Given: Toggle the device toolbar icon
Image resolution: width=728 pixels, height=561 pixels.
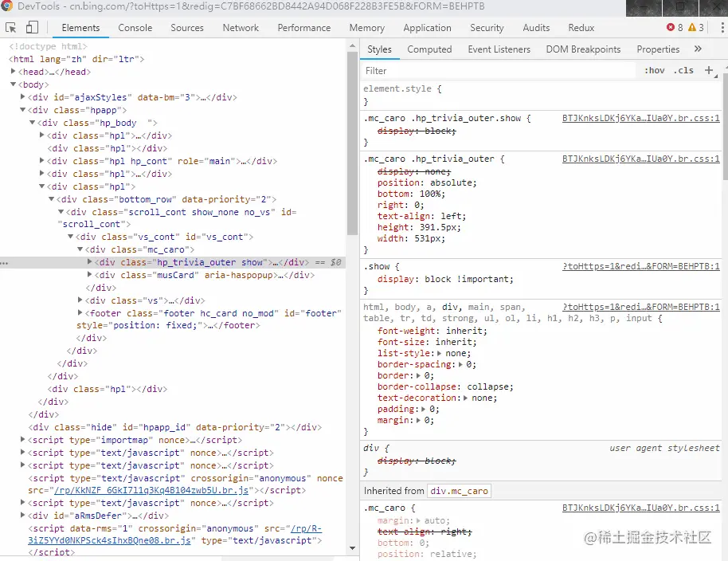Looking at the screenshot, I should tap(32, 27).
